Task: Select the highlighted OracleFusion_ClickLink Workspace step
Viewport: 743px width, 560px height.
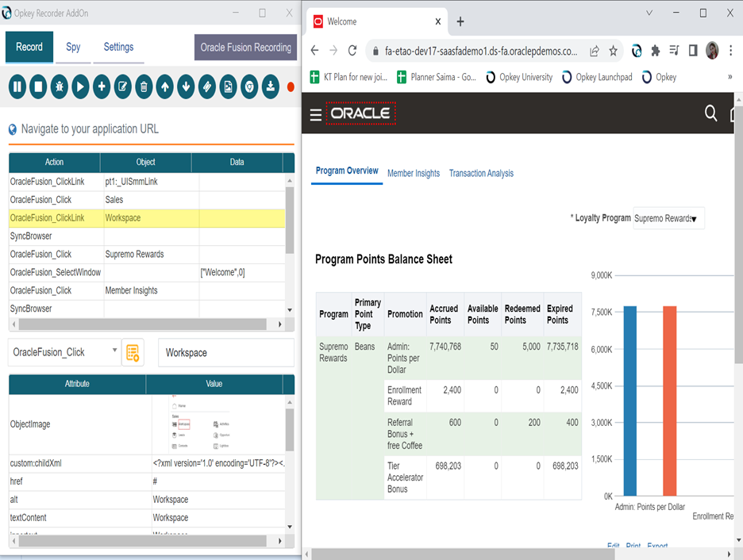Action: point(147,218)
